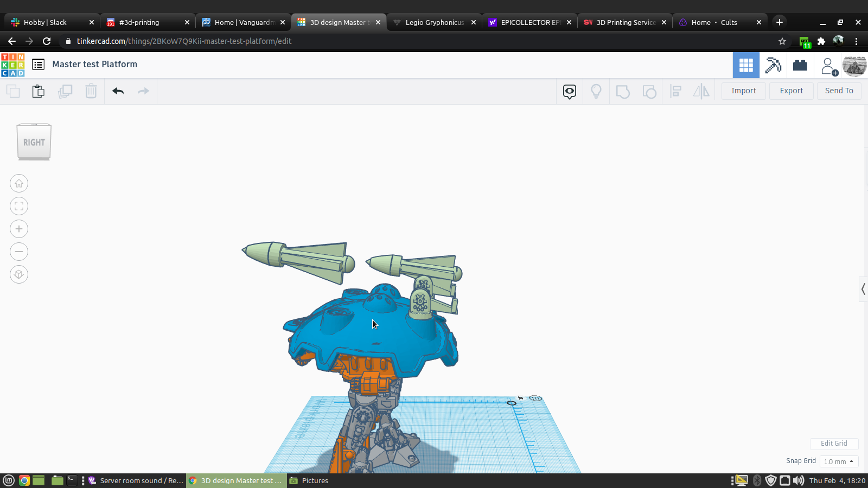Switch to the Hobby | Slack tab
Viewport: 868px width, 488px height.
52,22
